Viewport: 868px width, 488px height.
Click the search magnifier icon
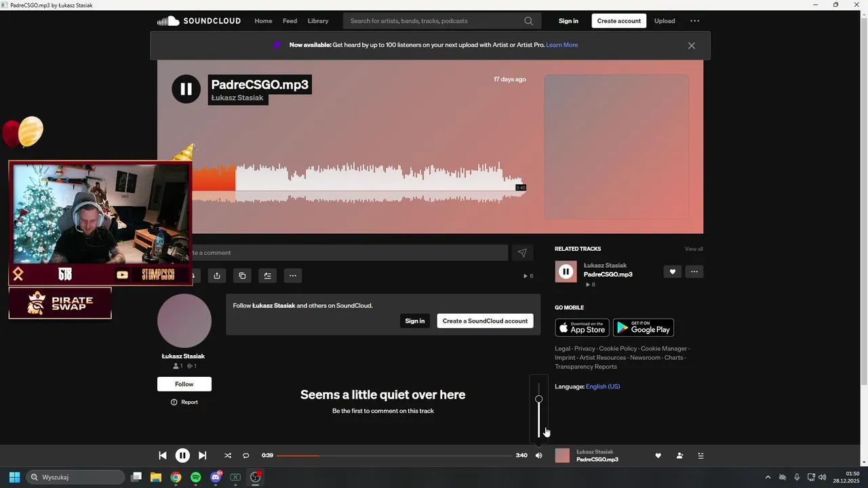pos(529,21)
